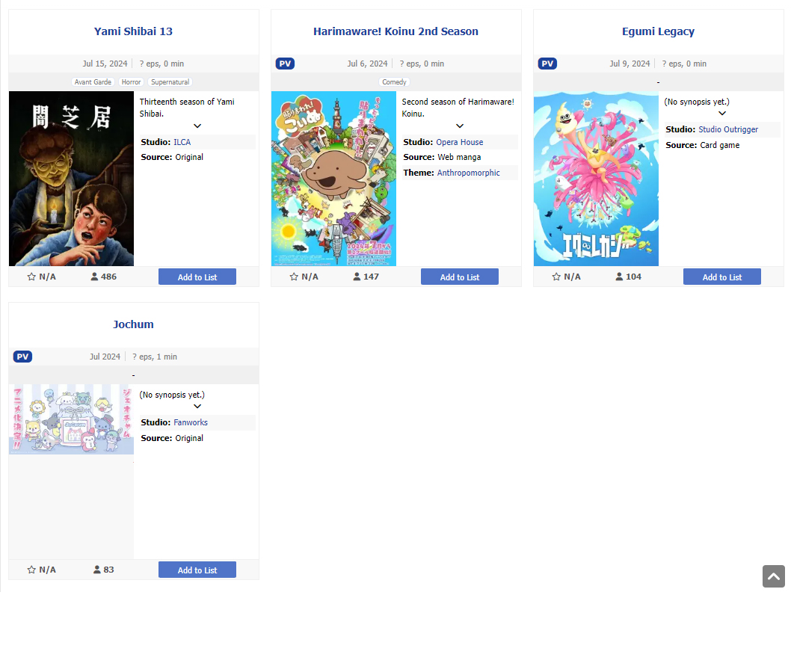Add Yami Shibai 13 to list
The image size is (791, 672).
tap(197, 277)
